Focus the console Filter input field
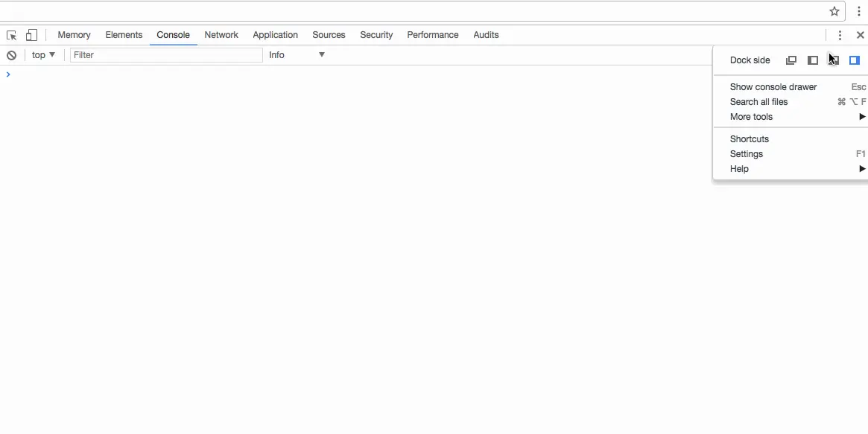The image size is (868, 434). click(x=166, y=55)
